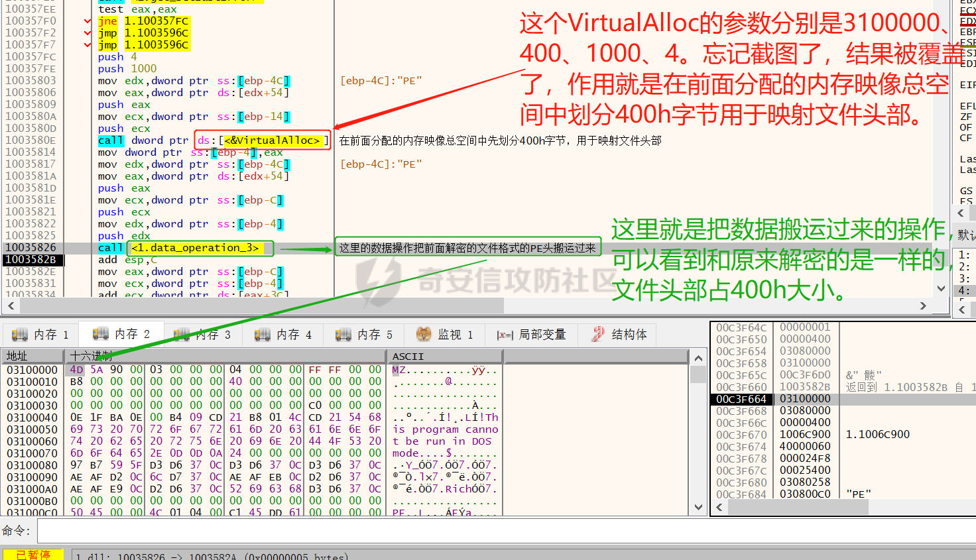Select the add esp,C instruction
976x560 pixels.
pyautogui.click(x=127, y=260)
